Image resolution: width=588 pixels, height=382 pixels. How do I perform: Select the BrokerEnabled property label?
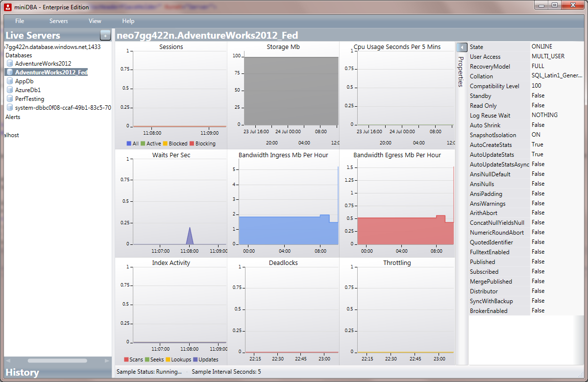489,311
